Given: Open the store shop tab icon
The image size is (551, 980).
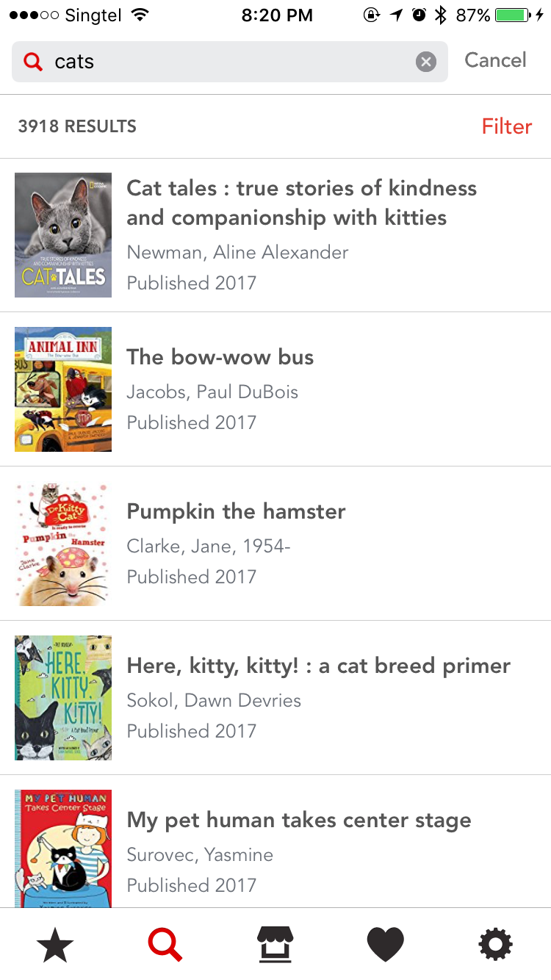Looking at the screenshot, I should tap(275, 944).
